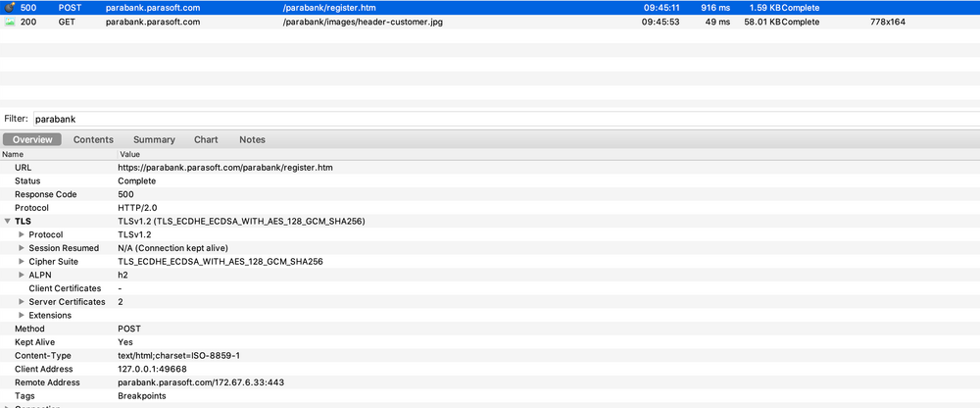Expand the Session Resumed item

click(22, 248)
